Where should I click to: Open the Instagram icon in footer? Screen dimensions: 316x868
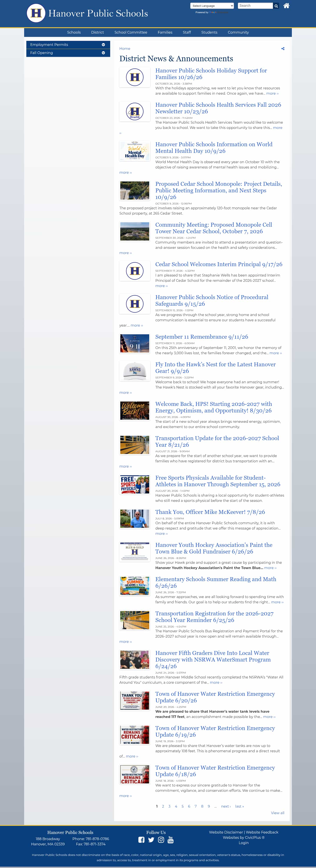(x=161, y=840)
